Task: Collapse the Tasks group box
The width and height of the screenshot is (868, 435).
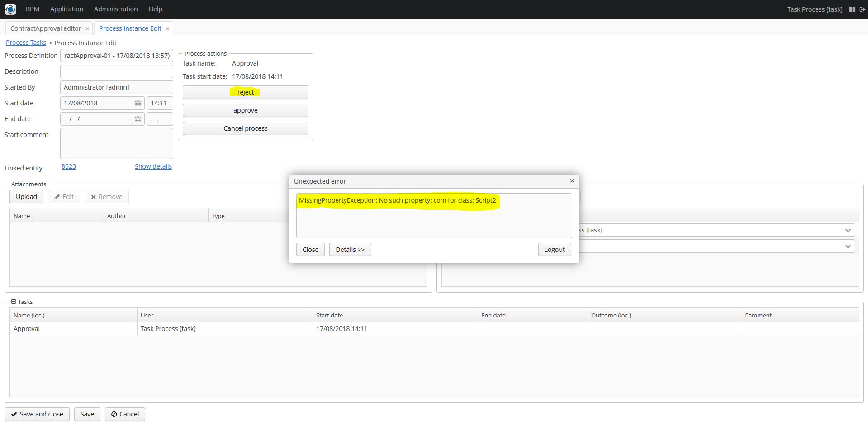Action: [x=14, y=302]
